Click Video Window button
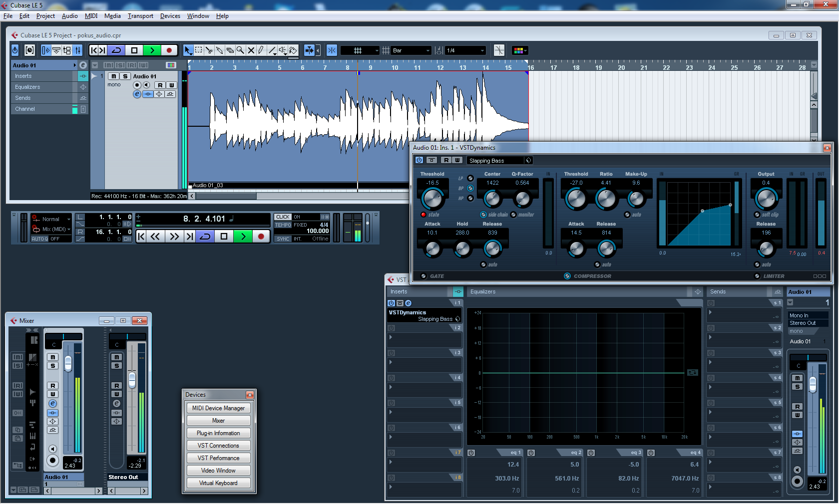 218,471
